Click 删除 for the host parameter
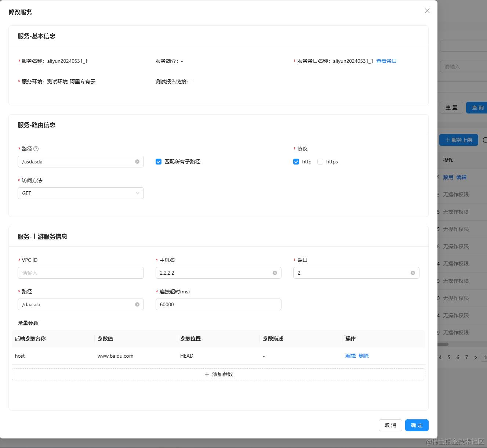 (364, 356)
